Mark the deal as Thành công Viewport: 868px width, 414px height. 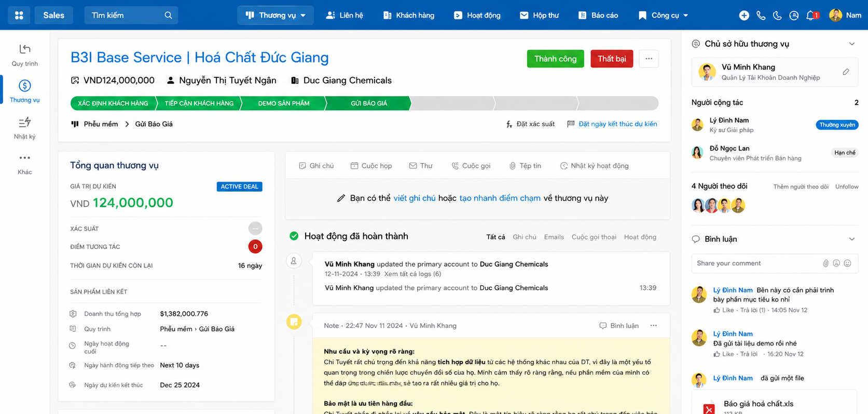click(555, 59)
